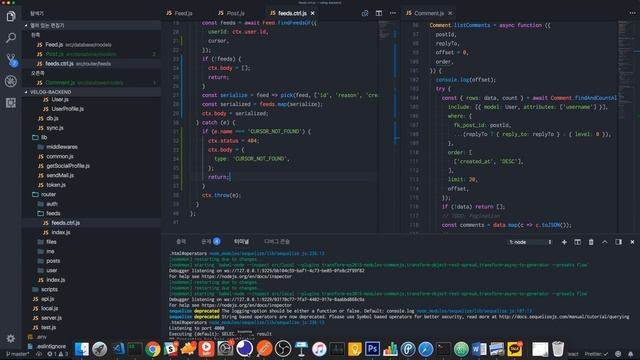
Task: Click the master branch in status bar
Action: [17, 354]
